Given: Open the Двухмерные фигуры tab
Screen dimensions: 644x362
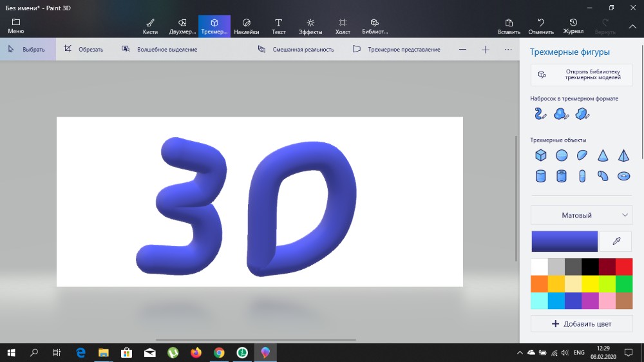Looking at the screenshot, I should (182, 26).
